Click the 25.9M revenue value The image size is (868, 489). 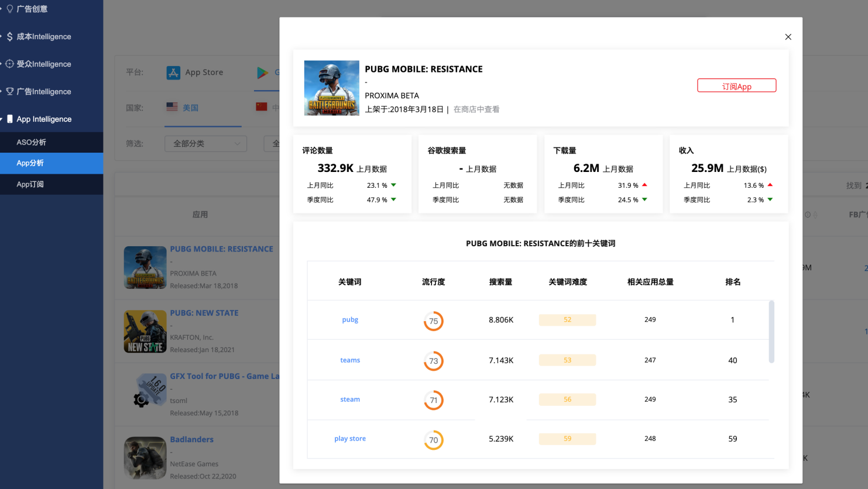(707, 168)
